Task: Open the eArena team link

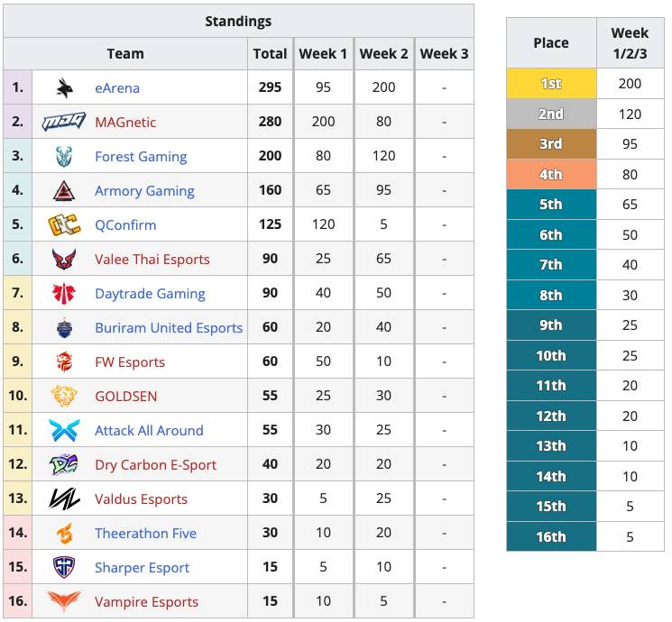Action: [117, 87]
